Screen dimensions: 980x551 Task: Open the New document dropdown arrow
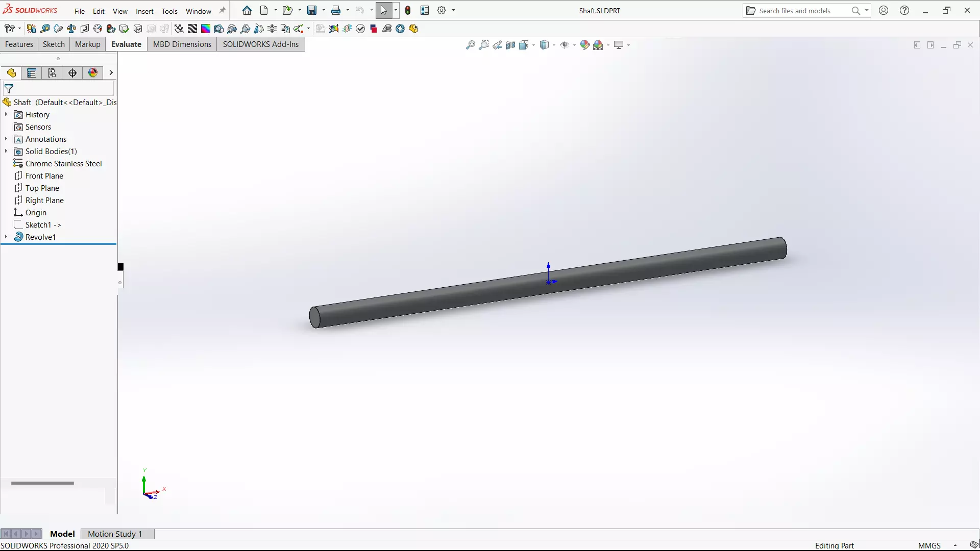click(x=276, y=10)
